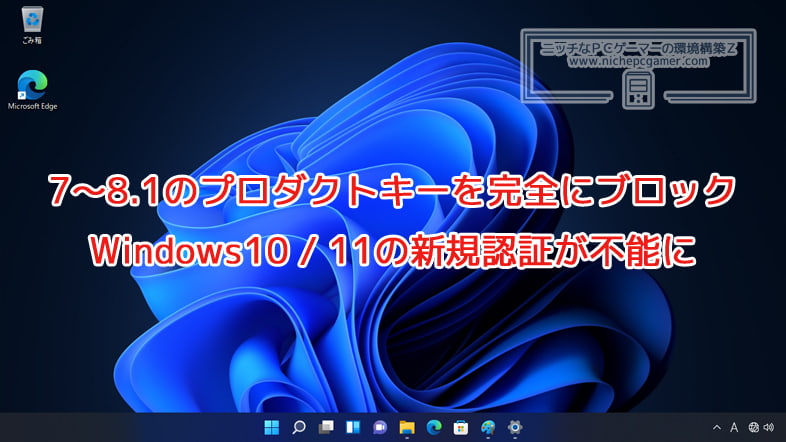
Task: Open the volume speaker tray icon
Action: tap(768, 427)
